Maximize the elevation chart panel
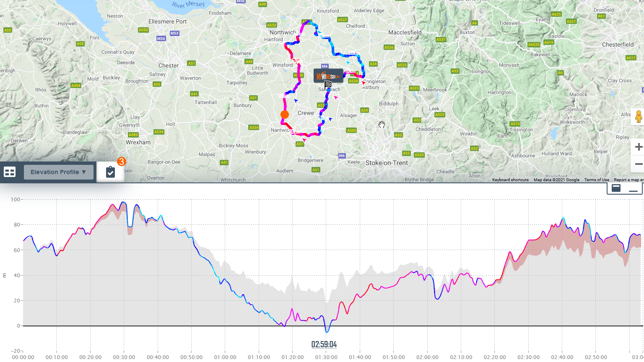This screenshot has width=644, height=362. [616, 188]
